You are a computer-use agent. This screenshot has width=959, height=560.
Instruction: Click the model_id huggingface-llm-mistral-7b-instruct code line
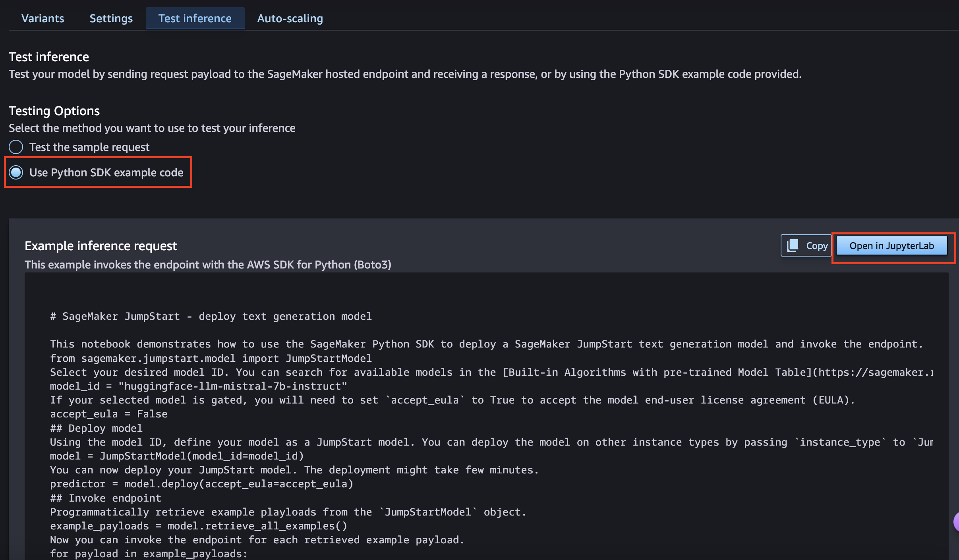[198, 386]
